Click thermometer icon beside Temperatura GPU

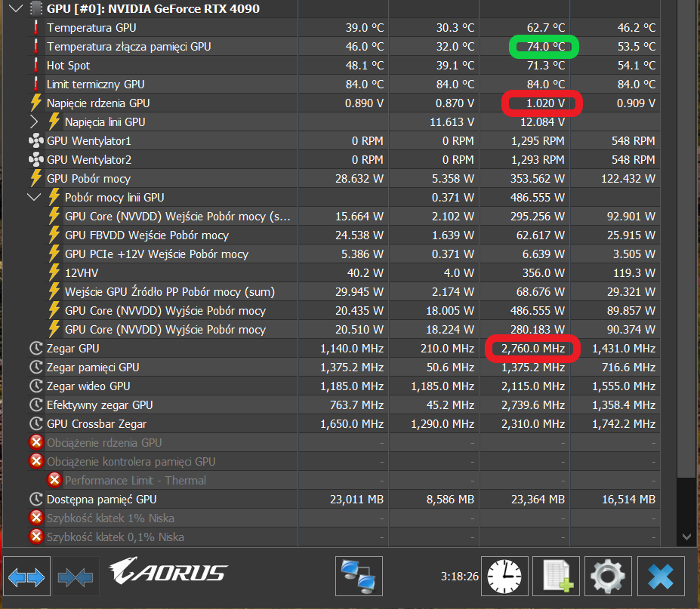tap(36, 28)
